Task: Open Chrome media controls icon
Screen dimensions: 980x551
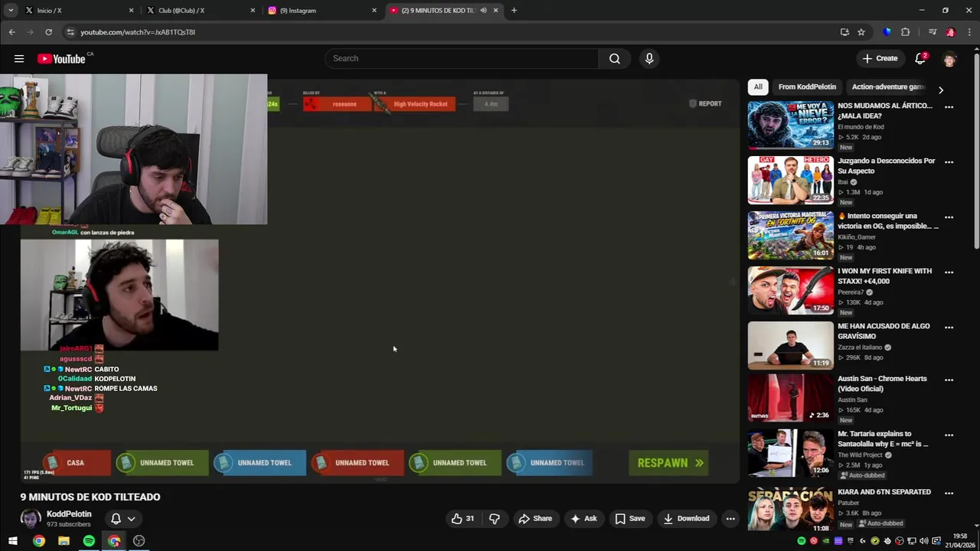Action: pyautogui.click(x=932, y=32)
